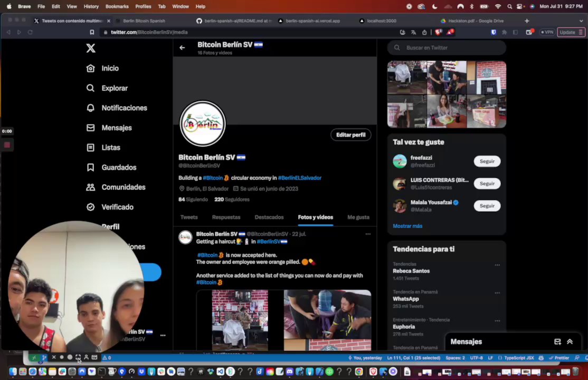Open the Discord icon in the Dock
The height and width of the screenshot is (380, 588).
point(289,372)
